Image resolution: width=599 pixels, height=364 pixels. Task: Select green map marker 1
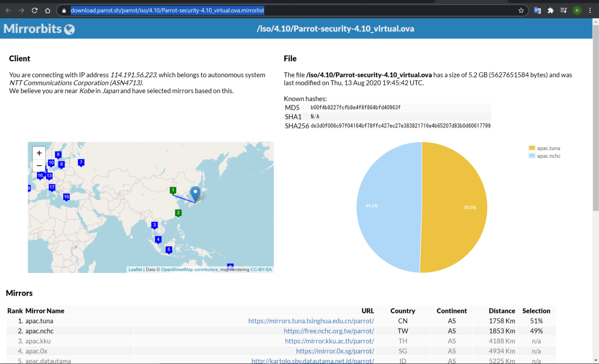173,190
